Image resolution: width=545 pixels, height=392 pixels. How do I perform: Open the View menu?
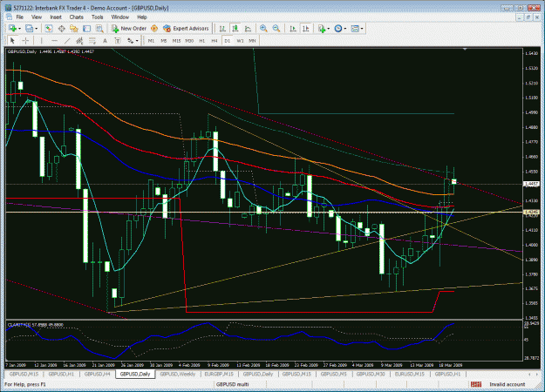click(37, 17)
